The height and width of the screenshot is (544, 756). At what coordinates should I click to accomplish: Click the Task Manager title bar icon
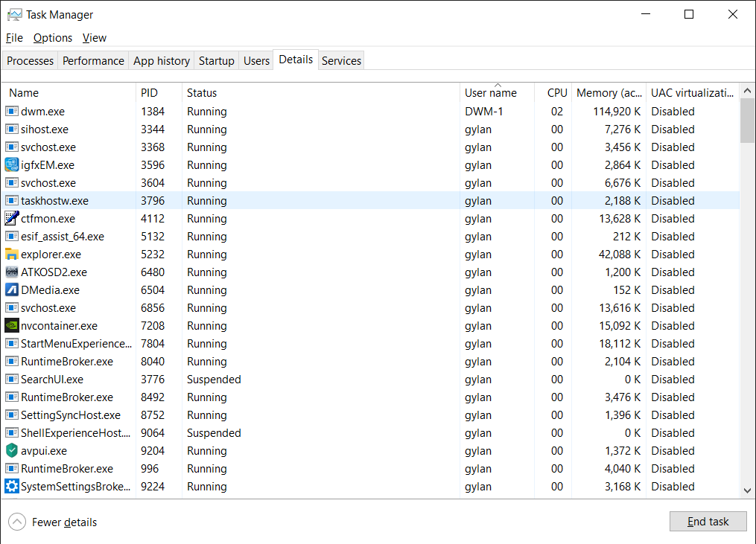coord(16,14)
